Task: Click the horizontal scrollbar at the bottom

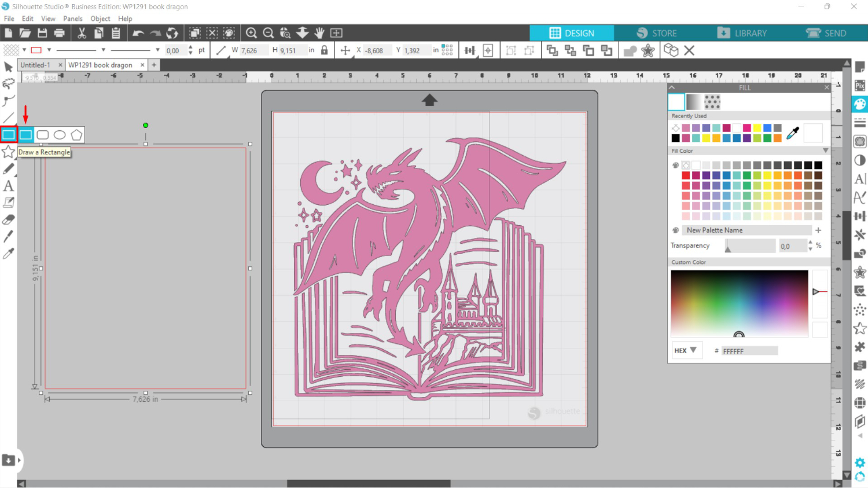Action: (x=369, y=483)
